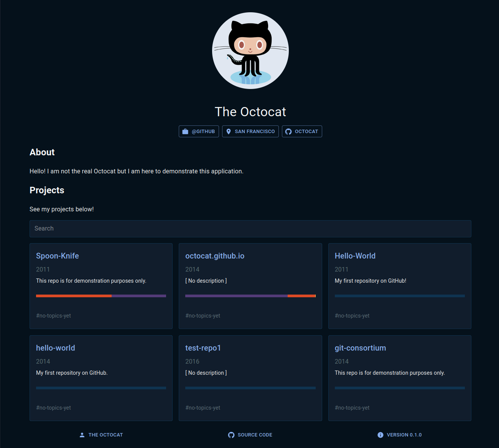Click git-consortium demonstration purposes description

pyautogui.click(x=390, y=373)
